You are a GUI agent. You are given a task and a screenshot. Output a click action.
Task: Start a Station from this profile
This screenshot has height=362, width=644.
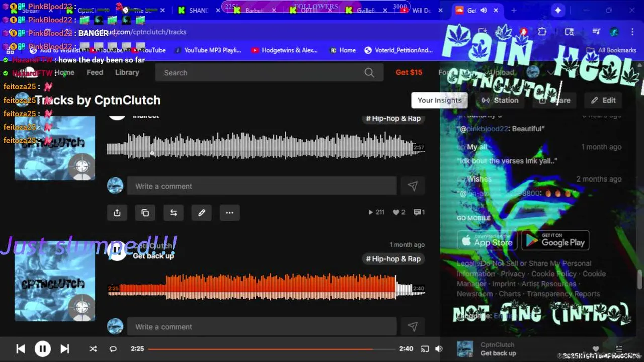click(500, 100)
